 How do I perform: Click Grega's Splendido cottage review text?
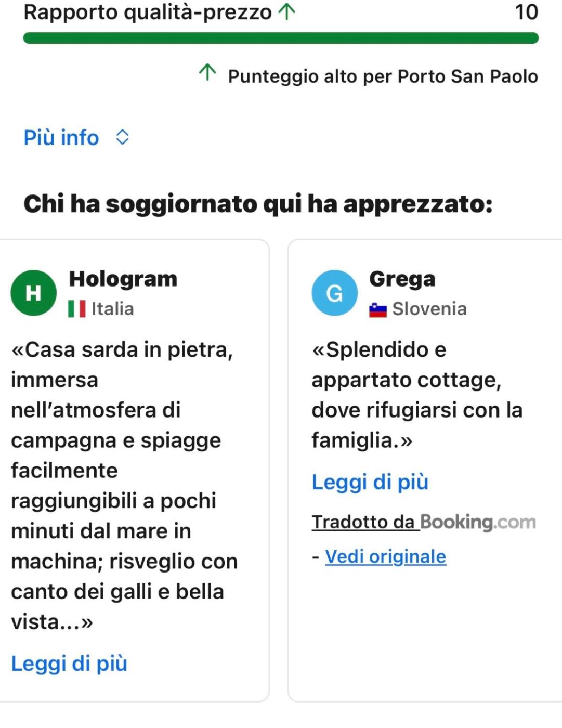coord(416,395)
